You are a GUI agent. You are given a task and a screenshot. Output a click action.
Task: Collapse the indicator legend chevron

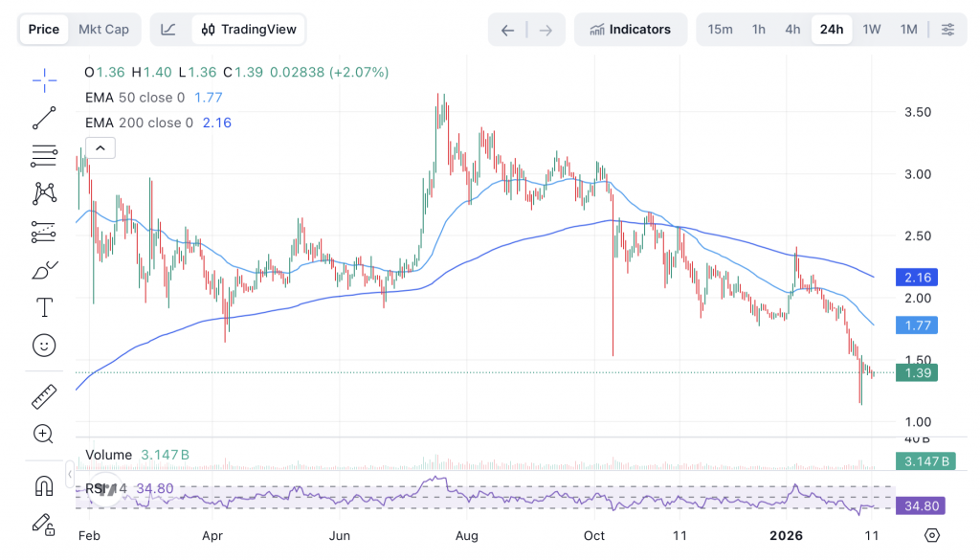pos(100,147)
